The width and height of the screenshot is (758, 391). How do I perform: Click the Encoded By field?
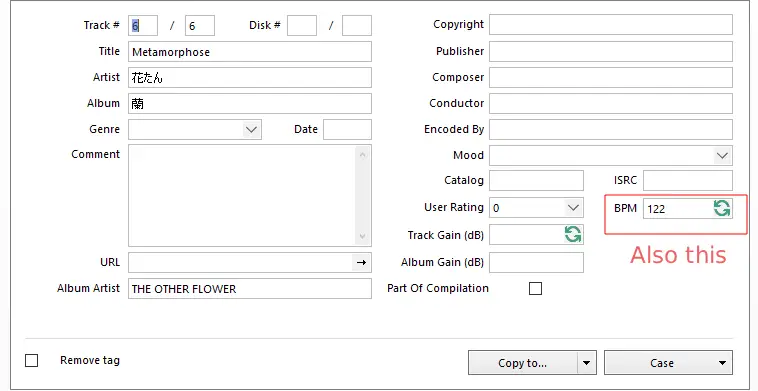[611, 130]
